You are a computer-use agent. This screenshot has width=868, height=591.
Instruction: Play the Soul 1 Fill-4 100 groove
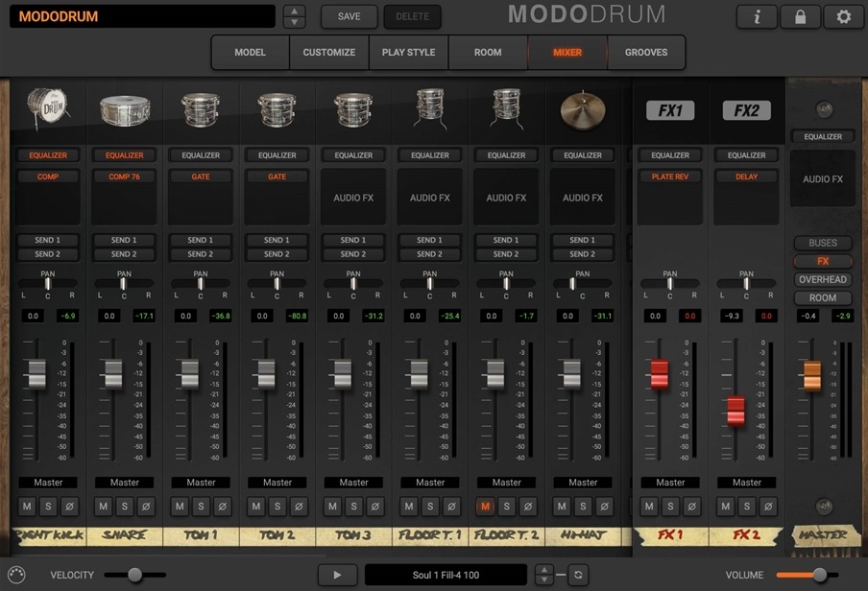(x=337, y=575)
